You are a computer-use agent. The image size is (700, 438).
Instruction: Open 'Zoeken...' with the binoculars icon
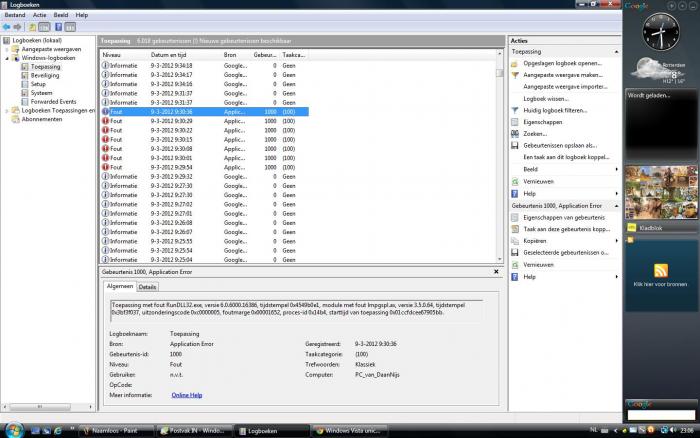tap(535, 133)
